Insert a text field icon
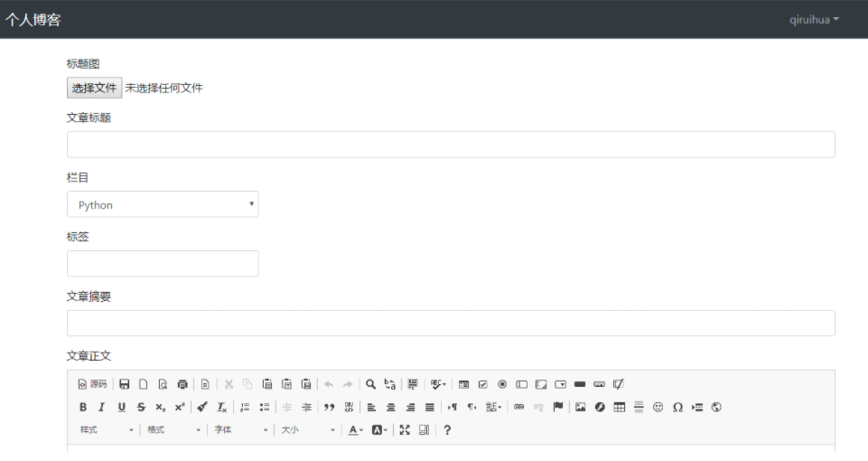The height and width of the screenshot is (461, 868). pyautogui.click(x=521, y=384)
